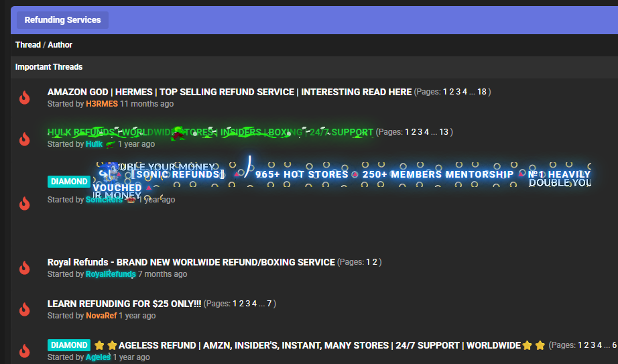Go to page 13 of the HULK REFUNDS thread
Viewport: 618px width, 364px height.
[444, 132]
